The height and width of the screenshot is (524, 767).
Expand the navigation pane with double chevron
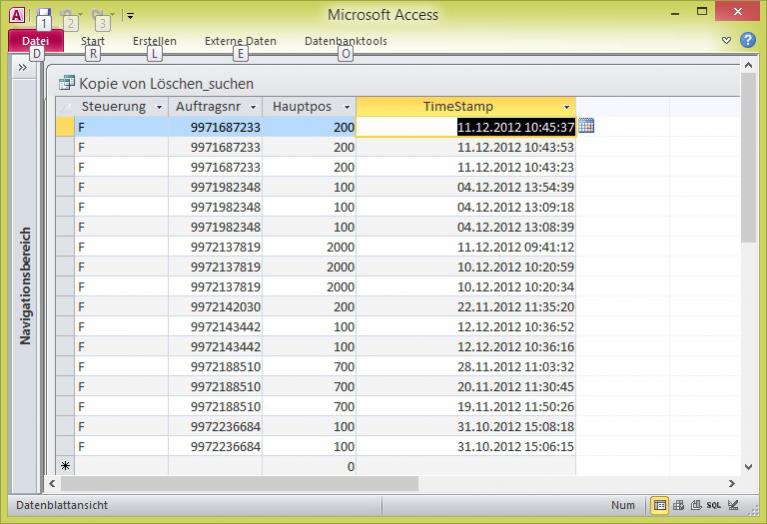pos(23,68)
